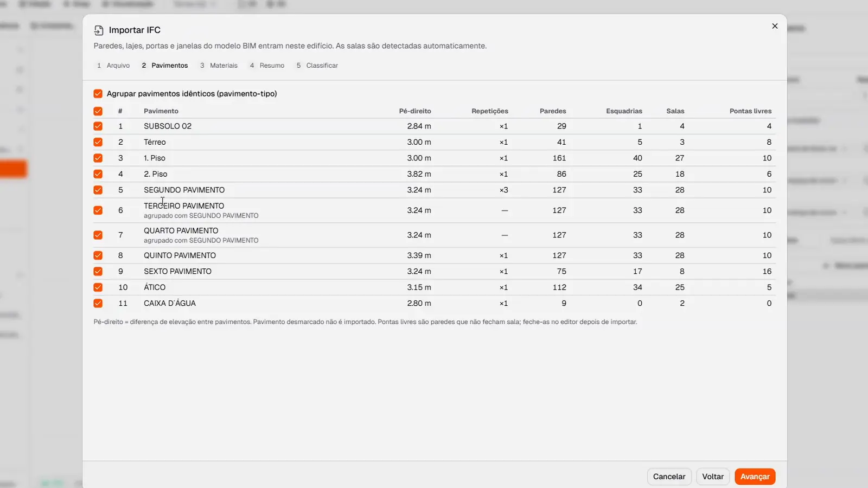This screenshot has height=488, width=868.
Task: Click the Repetições column header
Action: (490, 111)
